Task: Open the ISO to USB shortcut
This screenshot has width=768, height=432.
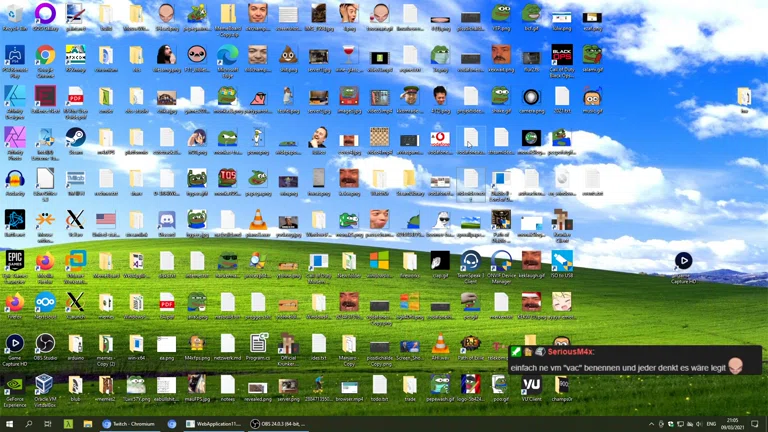Action: [x=562, y=262]
